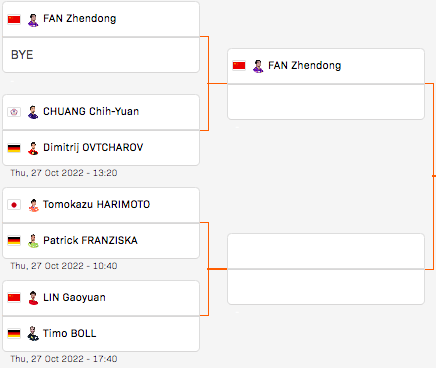
Task: Click German flag beside Patrick FRANZISKA
Action: (14, 241)
